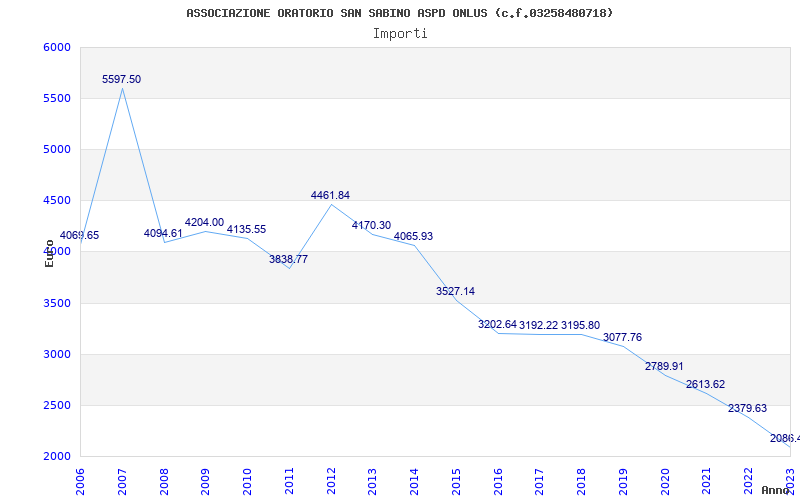Click the y-axis tick 5500
The image size is (800, 500).
click(56, 98)
